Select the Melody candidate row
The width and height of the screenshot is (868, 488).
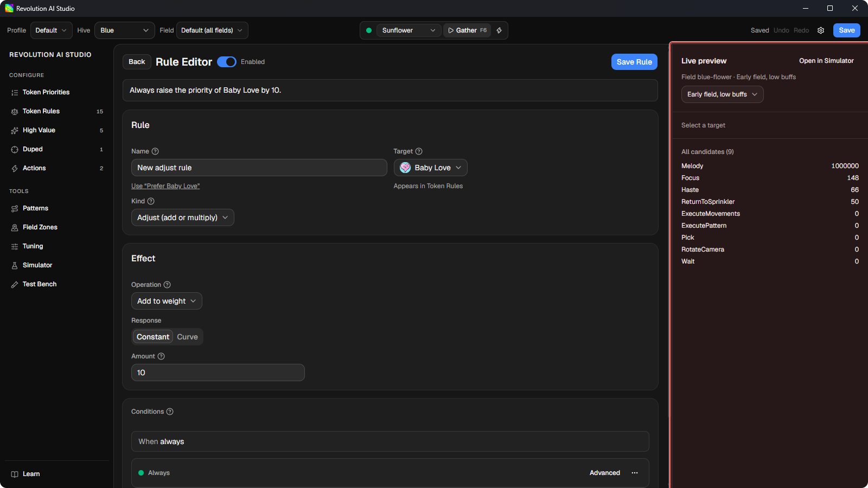coord(770,166)
